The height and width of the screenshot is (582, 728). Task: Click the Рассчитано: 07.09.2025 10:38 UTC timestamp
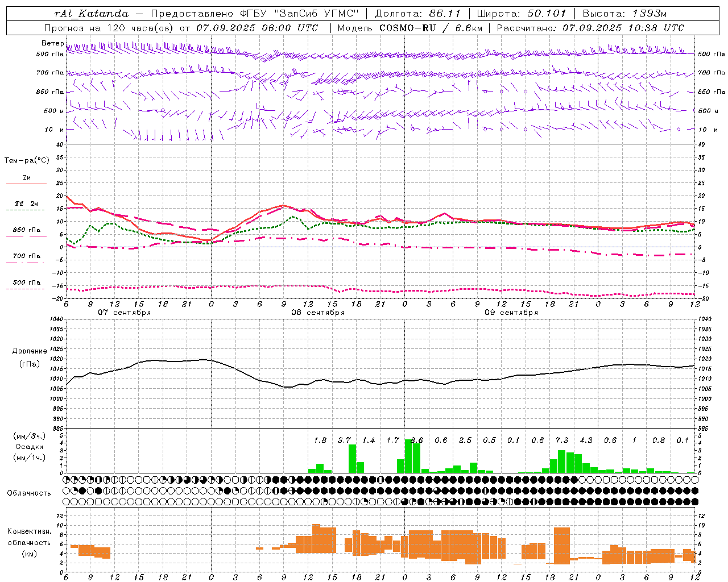(590, 28)
